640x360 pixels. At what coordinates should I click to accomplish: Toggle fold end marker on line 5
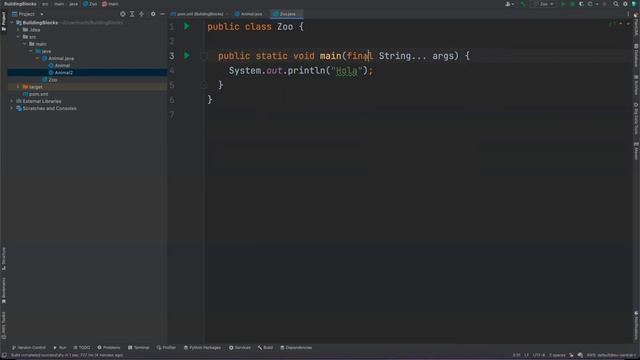pyautogui.click(x=203, y=85)
